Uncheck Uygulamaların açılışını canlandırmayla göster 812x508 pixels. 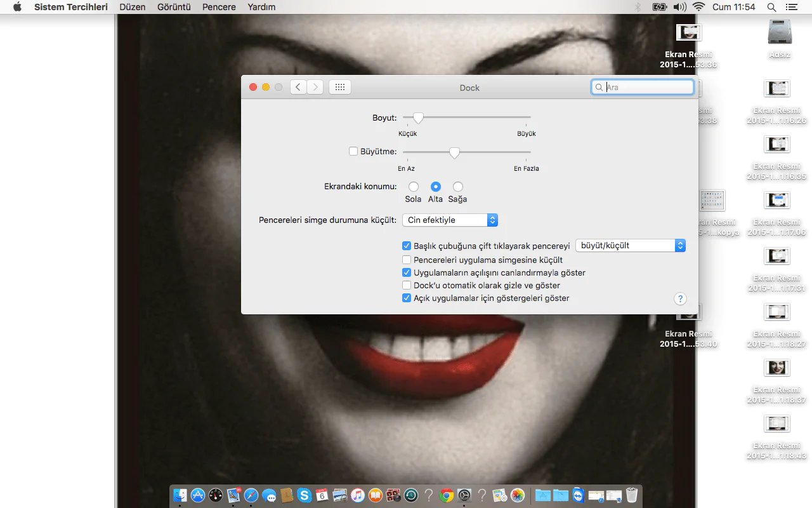point(407,272)
